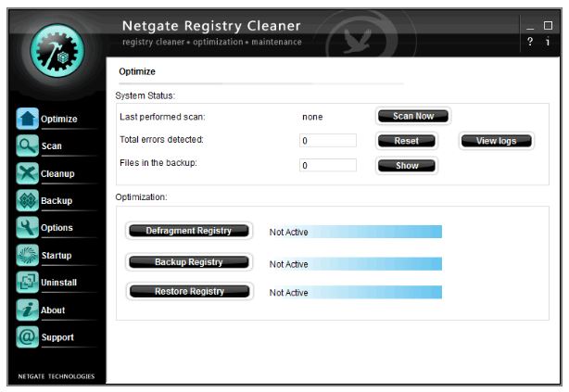Select the Startup sidebar label
569x392 pixels.
click(x=57, y=256)
